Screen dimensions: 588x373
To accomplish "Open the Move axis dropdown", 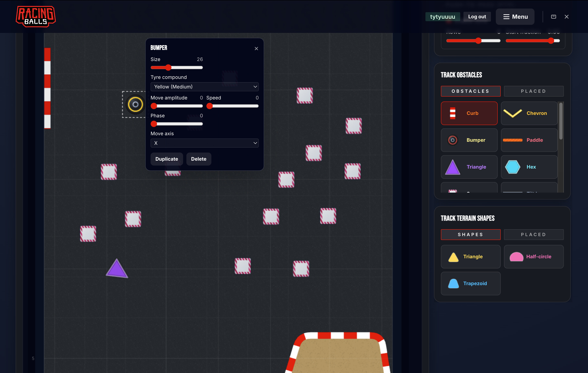I will 205,143.
